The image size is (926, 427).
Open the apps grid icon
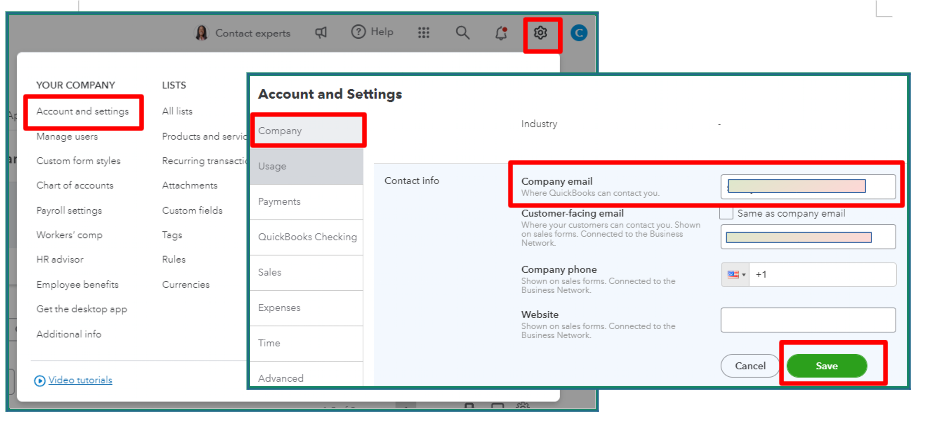[423, 33]
